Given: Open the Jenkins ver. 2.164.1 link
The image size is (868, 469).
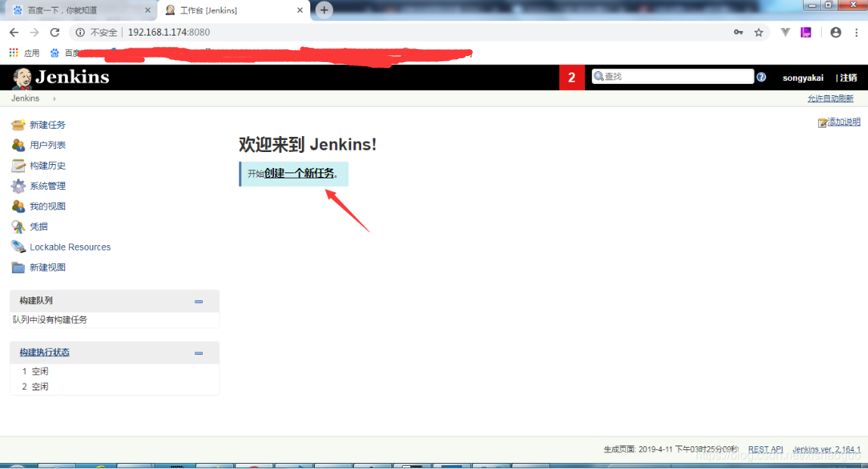Looking at the screenshot, I should point(826,449).
